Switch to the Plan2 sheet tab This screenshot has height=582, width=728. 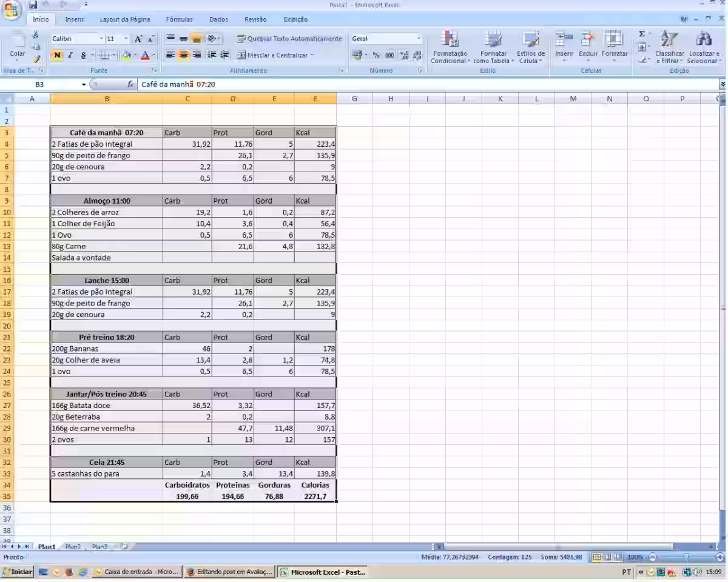coord(73,547)
